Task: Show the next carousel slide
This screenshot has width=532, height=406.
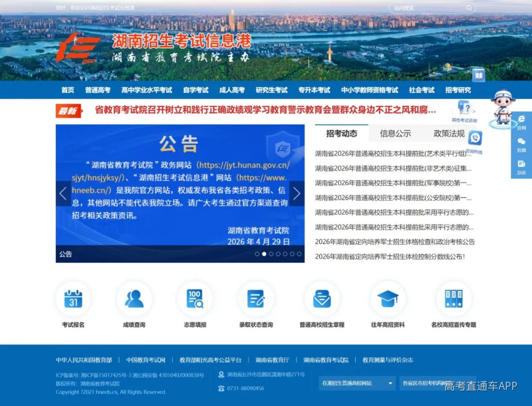Action: (297, 194)
